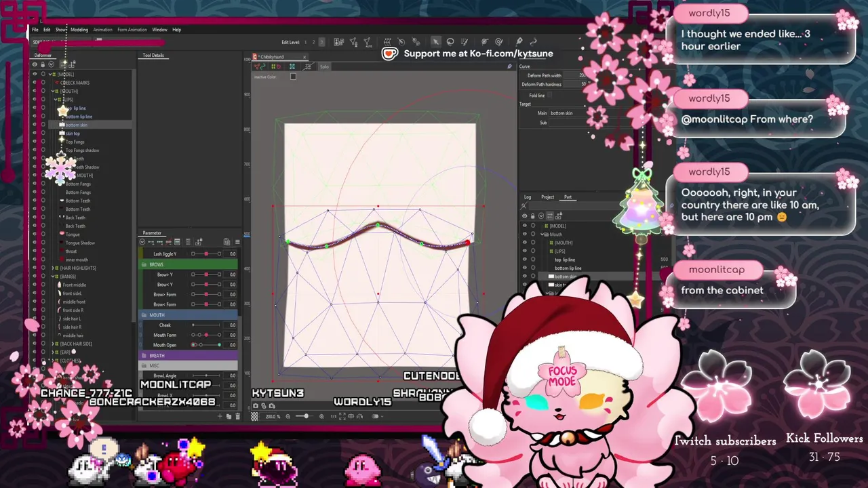868x488 pixels.
Task: Click the Parameter panel hamburger menu icon
Action: pos(237,242)
